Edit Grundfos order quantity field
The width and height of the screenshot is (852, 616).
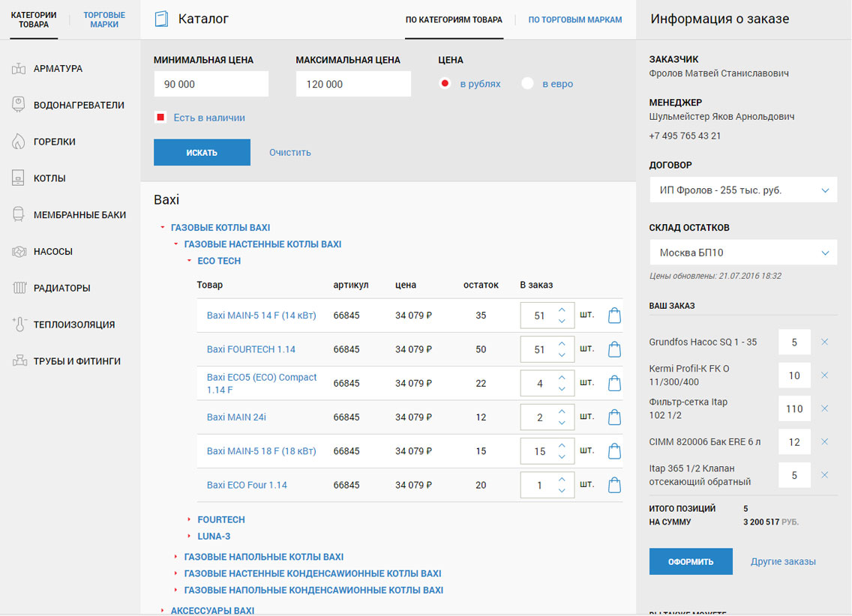(x=794, y=342)
